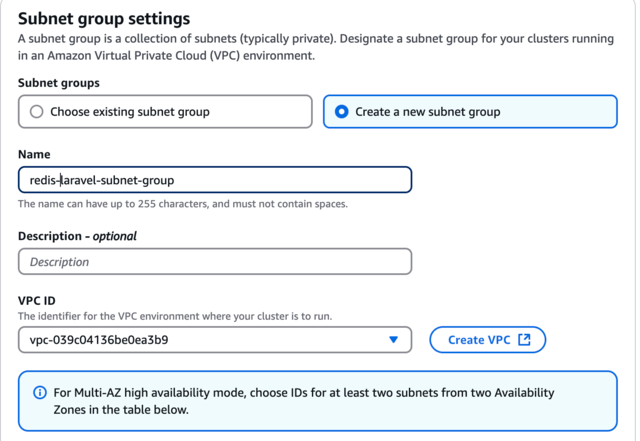This screenshot has height=441, width=640.
Task: Click the 255 characters name hint text
Action: pos(183,204)
